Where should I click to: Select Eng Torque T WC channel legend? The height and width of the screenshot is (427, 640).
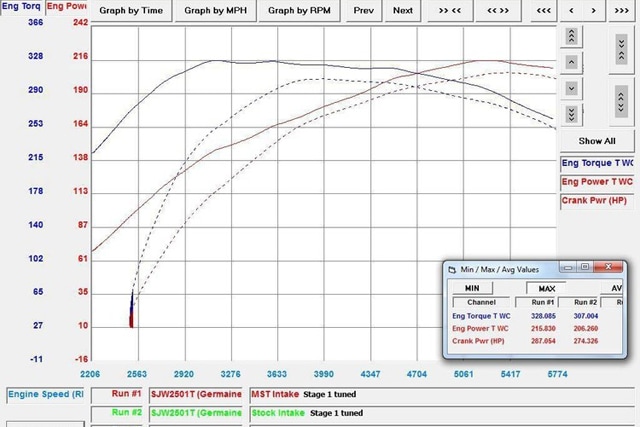597,163
